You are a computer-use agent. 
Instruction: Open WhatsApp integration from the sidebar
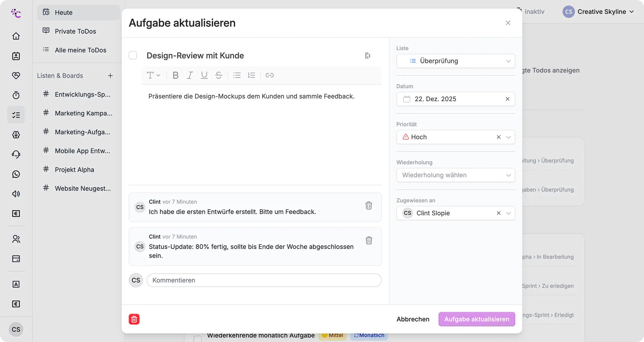(16, 174)
